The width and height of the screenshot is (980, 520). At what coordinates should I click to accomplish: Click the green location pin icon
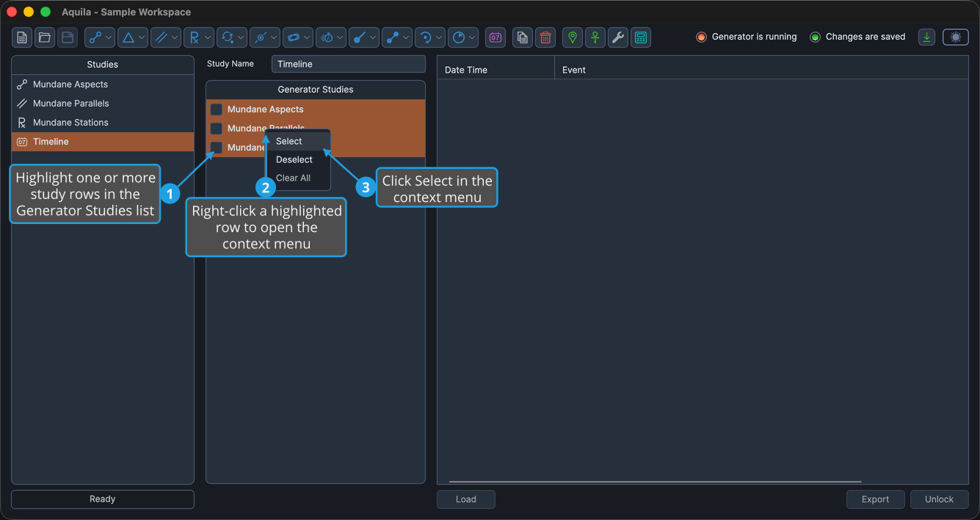(x=573, y=37)
